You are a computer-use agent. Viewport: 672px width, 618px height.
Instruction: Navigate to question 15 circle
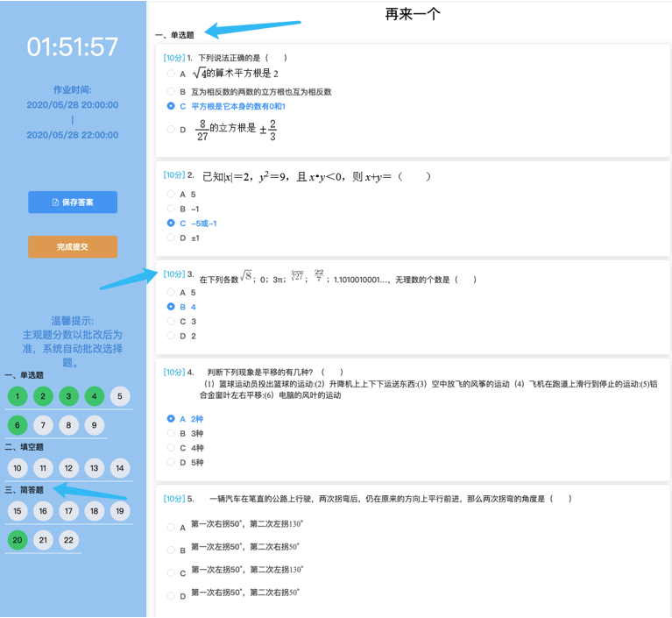[x=18, y=511]
